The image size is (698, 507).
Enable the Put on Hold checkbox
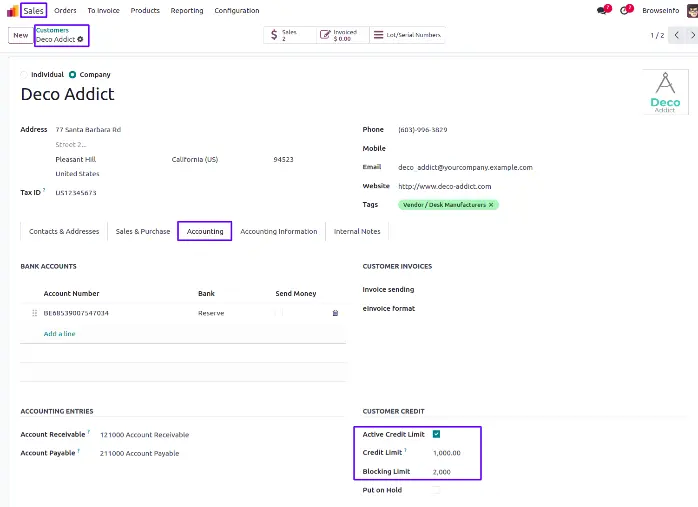click(436, 490)
